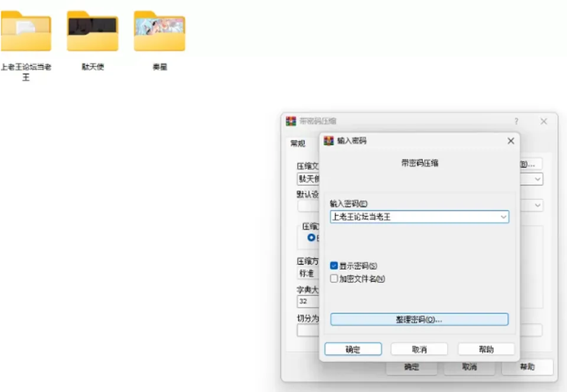
Task: Close the 输入密码 dialog
Action: click(510, 141)
